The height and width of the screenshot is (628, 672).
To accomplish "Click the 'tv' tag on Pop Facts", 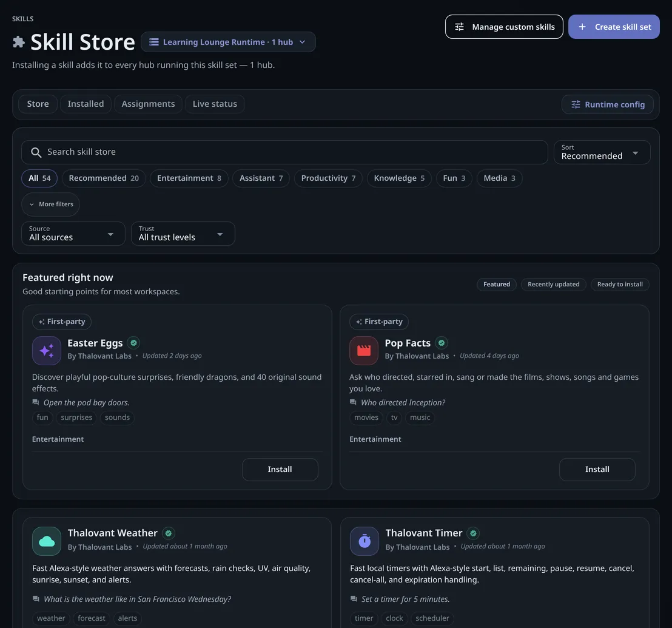I will point(394,417).
